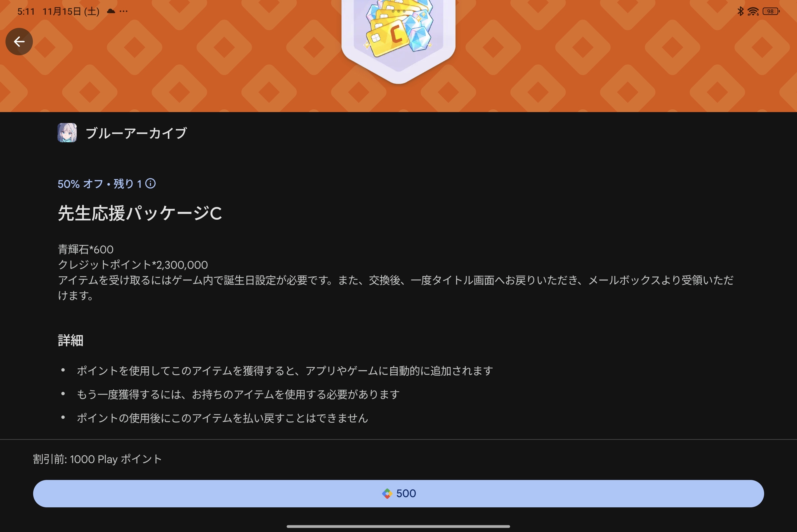Tap the clock time in status bar
The image size is (797, 532).
tap(26, 11)
